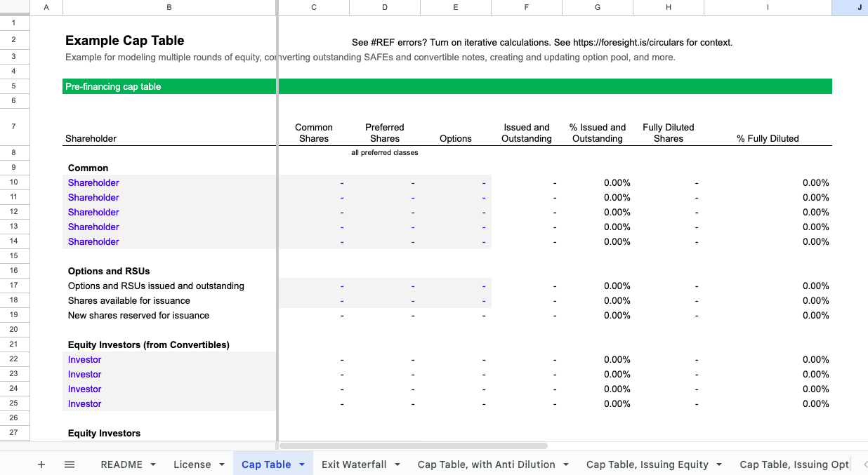The height and width of the screenshot is (475, 868).
Task: Open the Exit Waterfall sheet
Action: (x=354, y=464)
